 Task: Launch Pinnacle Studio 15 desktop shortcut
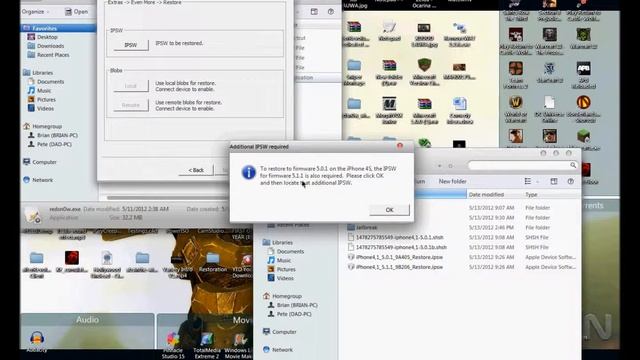[173, 345]
